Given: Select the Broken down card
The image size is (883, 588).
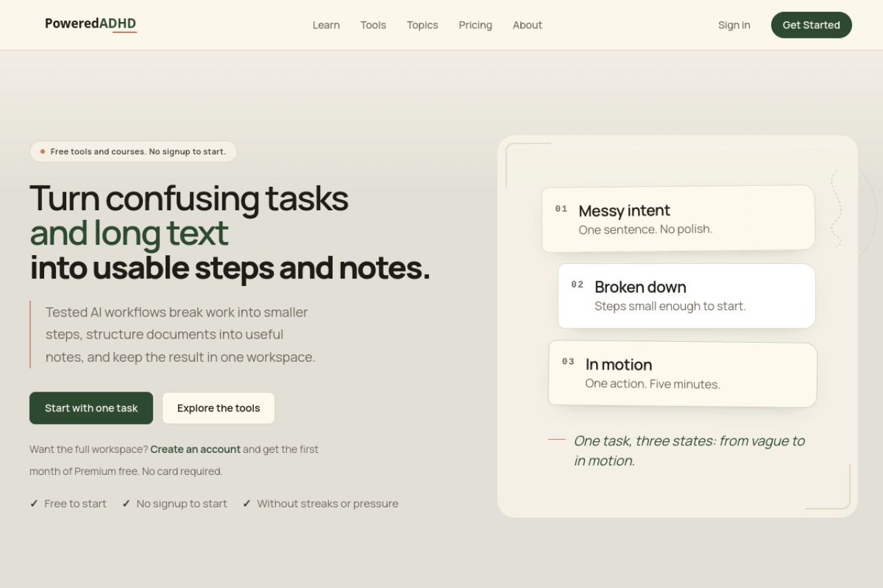Looking at the screenshot, I should (686, 296).
